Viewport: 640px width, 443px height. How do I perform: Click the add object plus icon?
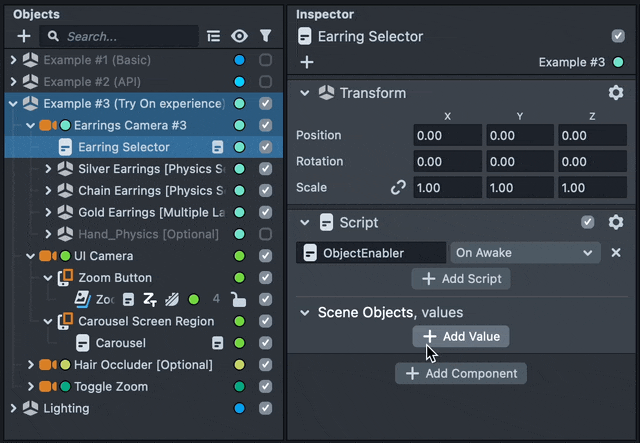click(x=24, y=36)
